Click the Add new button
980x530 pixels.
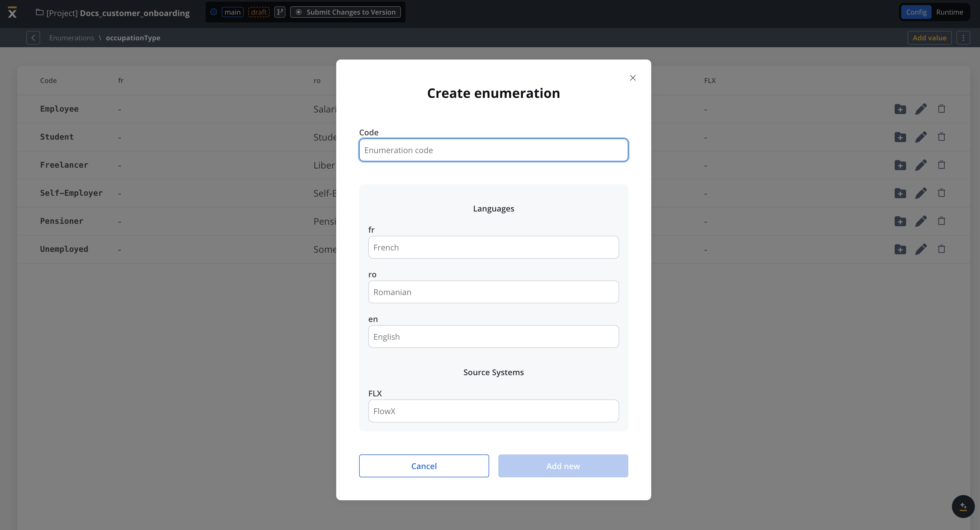coord(563,466)
